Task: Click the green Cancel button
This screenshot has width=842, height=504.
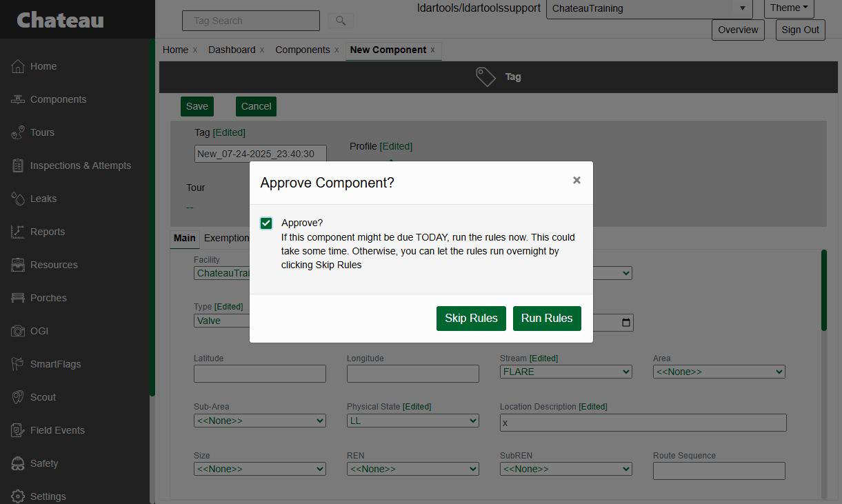Action: (256, 106)
